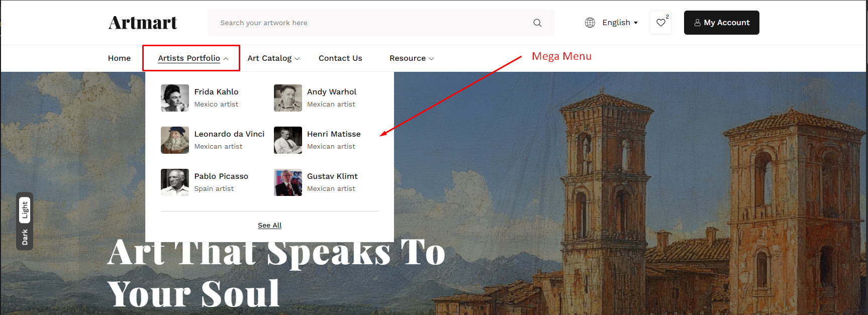Image resolution: width=868 pixels, height=315 pixels.
Task: Open the English language dropdown
Action: [x=620, y=23]
